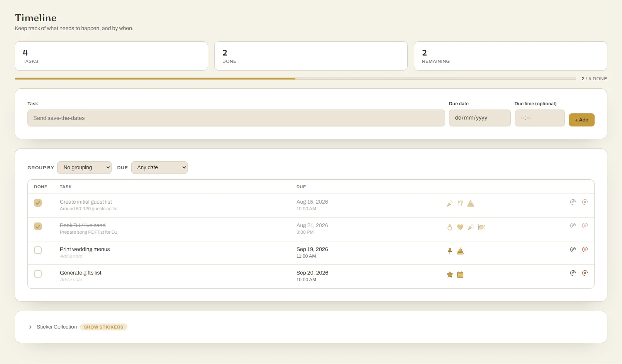This screenshot has width=622, height=364.
Task: Open the Group By dropdown
Action: click(x=84, y=167)
